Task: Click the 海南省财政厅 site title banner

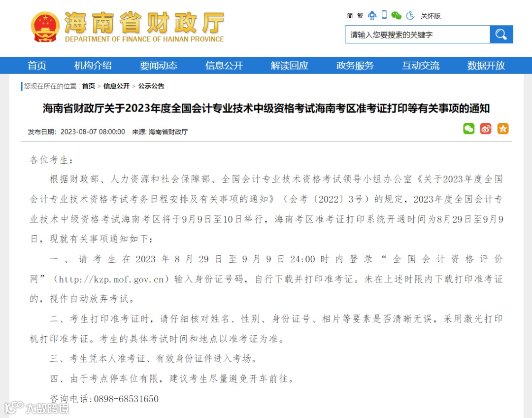Action: click(x=144, y=22)
